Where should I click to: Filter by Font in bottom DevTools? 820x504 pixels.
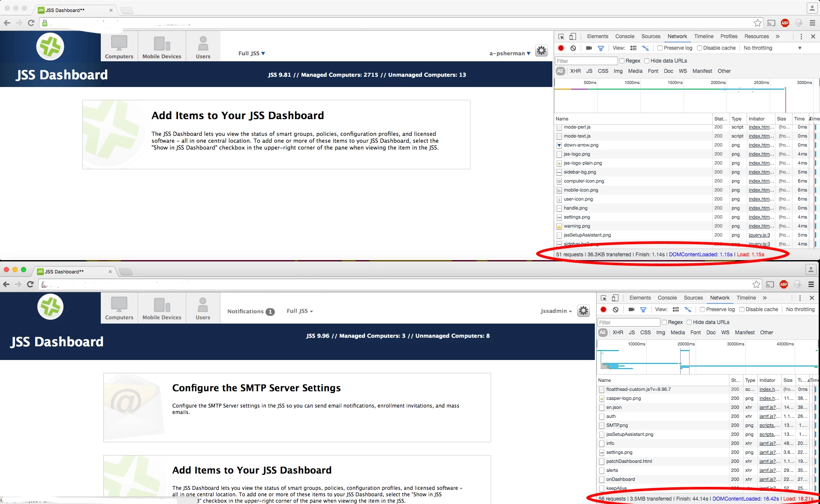(x=695, y=333)
